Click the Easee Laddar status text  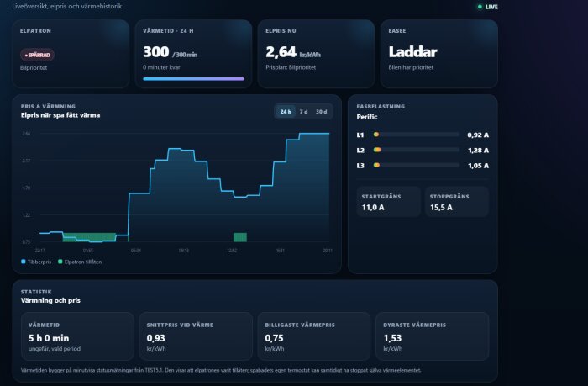coord(412,52)
